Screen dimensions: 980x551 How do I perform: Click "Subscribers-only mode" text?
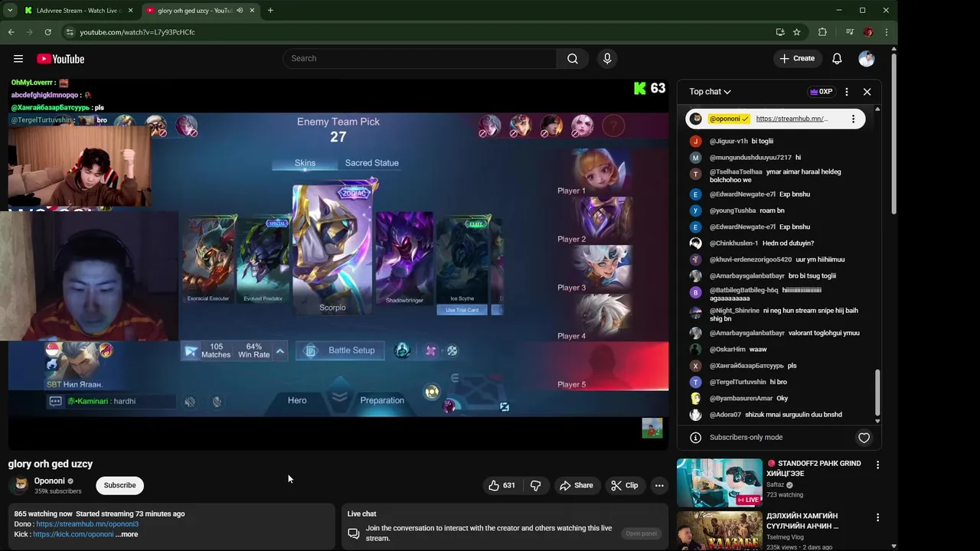(x=746, y=438)
